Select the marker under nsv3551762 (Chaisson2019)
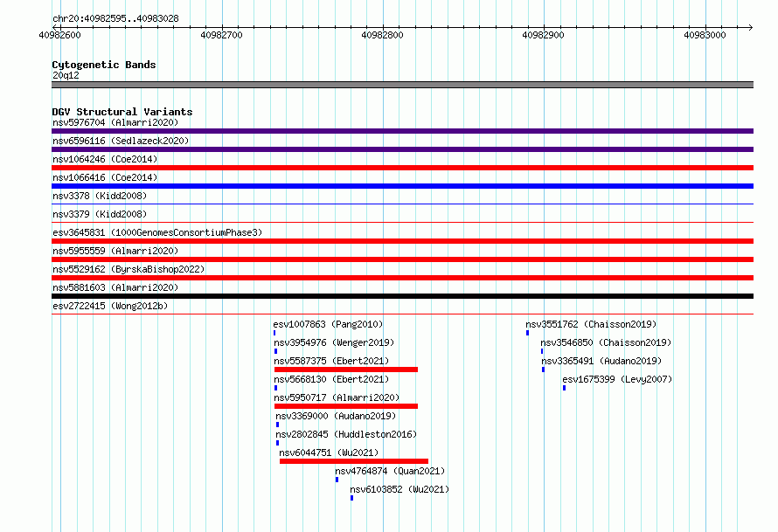 (x=527, y=333)
